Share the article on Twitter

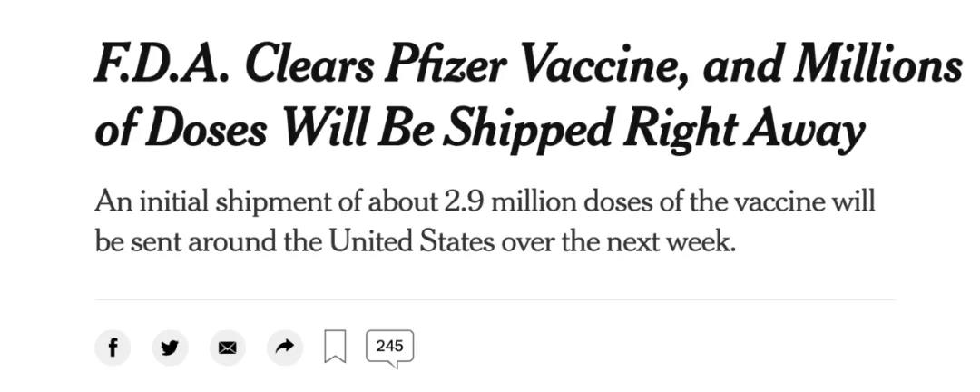[170, 347]
